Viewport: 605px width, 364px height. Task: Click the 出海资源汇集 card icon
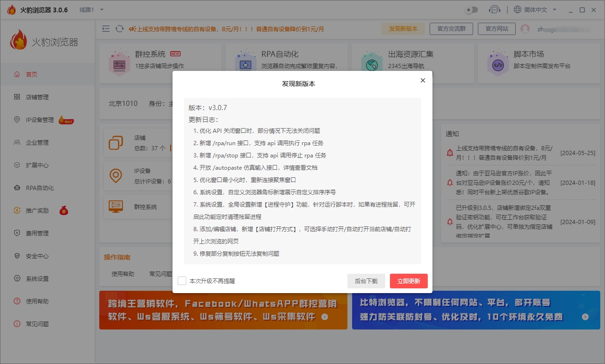[x=372, y=62]
